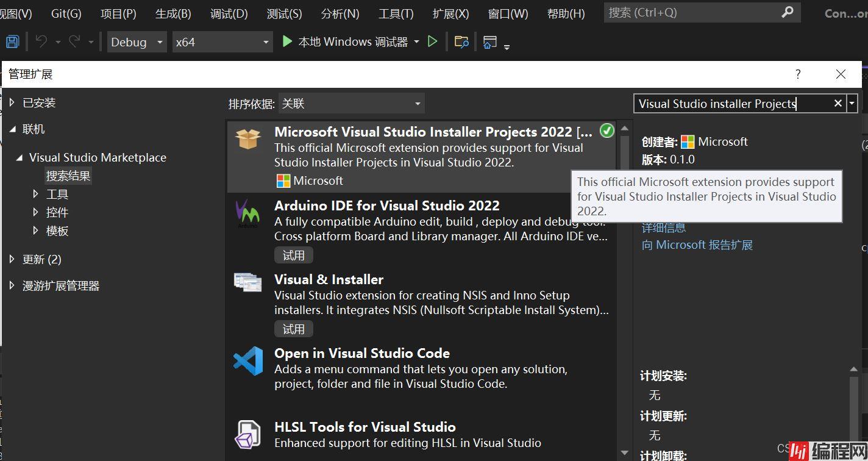This screenshot has height=461, width=868.
Task: Select 搜索结果 in the tree
Action: (68, 176)
